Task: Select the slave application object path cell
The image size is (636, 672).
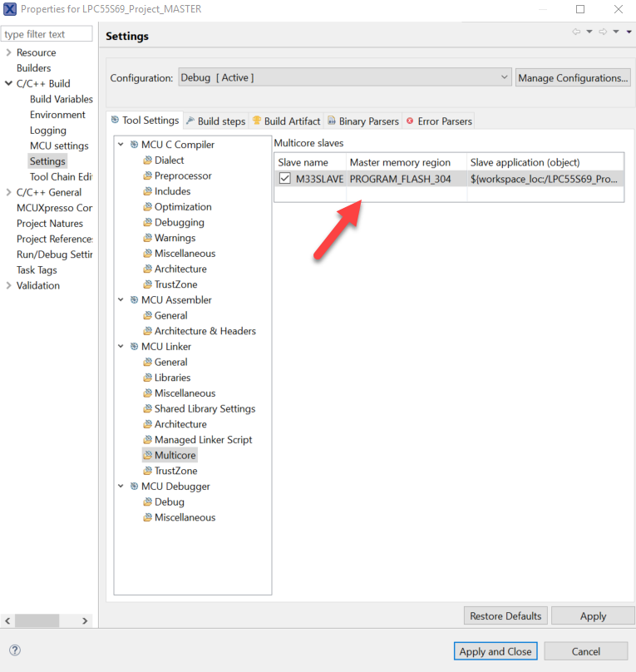Action: 545,179
